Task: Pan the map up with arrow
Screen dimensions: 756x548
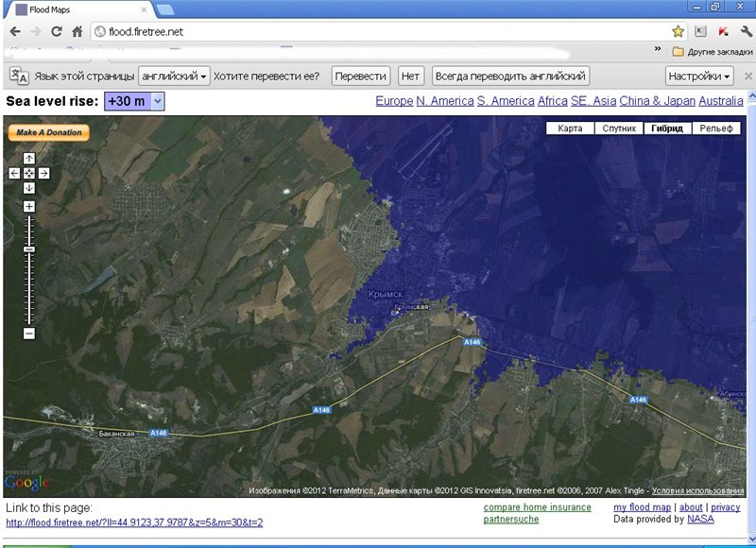Action: (29, 159)
